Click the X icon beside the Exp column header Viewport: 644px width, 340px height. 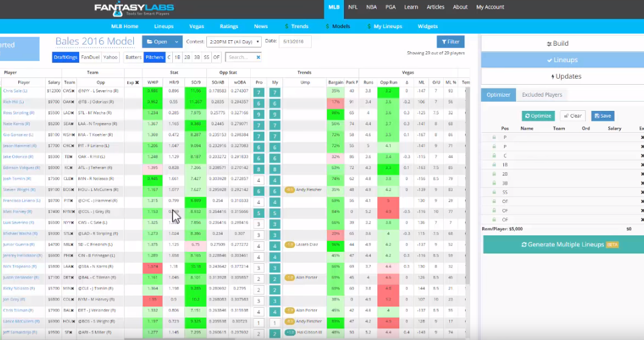click(x=137, y=83)
